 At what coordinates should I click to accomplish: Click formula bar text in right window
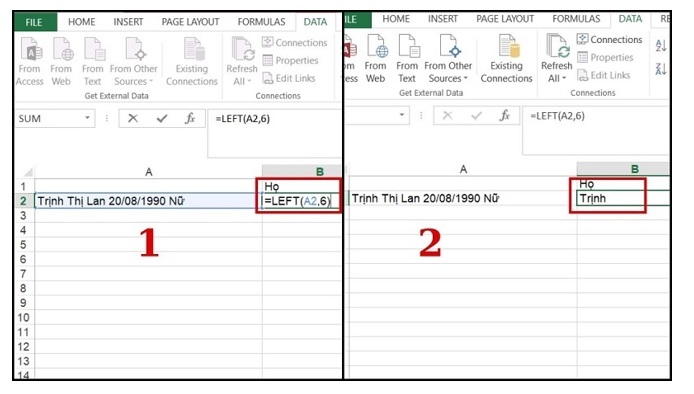(x=557, y=116)
